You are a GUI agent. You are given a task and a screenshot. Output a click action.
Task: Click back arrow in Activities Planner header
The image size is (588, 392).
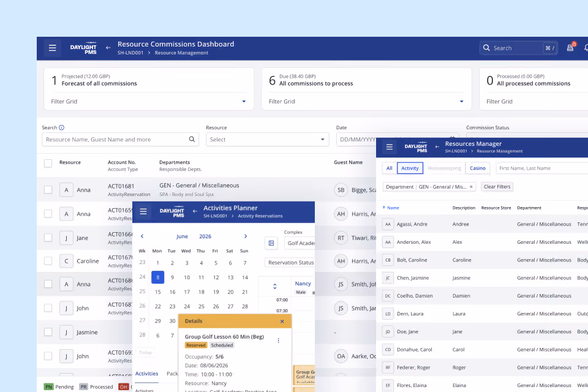(x=195, y=211)
